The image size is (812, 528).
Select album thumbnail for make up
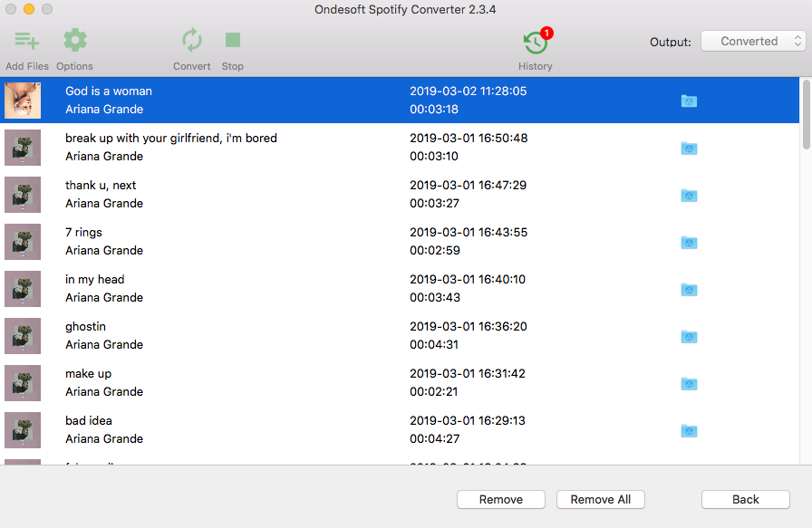click(x=23, y=383)
